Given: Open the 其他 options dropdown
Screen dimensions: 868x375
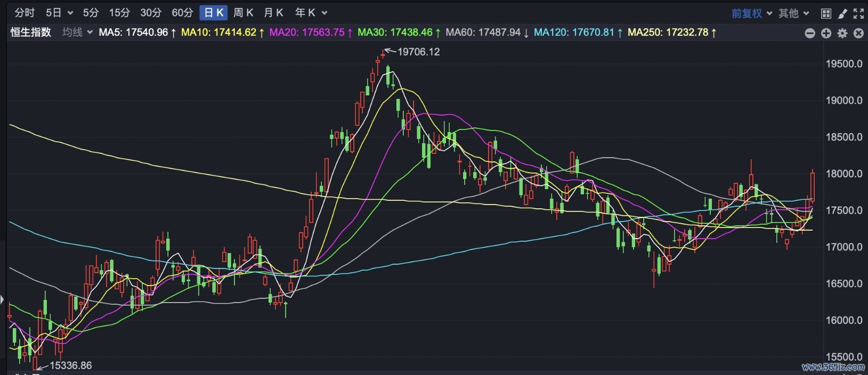Looking at the screenshot, I should (794, 13).
